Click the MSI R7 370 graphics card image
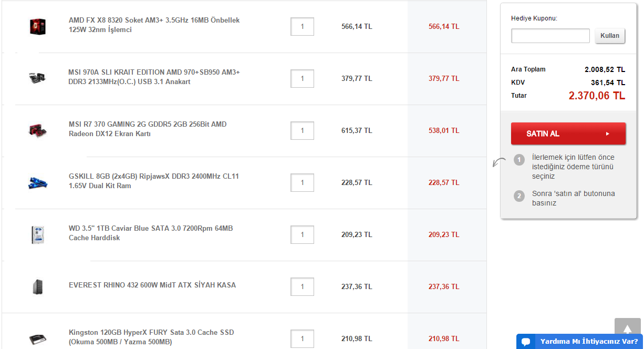This screenshot has width=644, height=349. point(37,130)
